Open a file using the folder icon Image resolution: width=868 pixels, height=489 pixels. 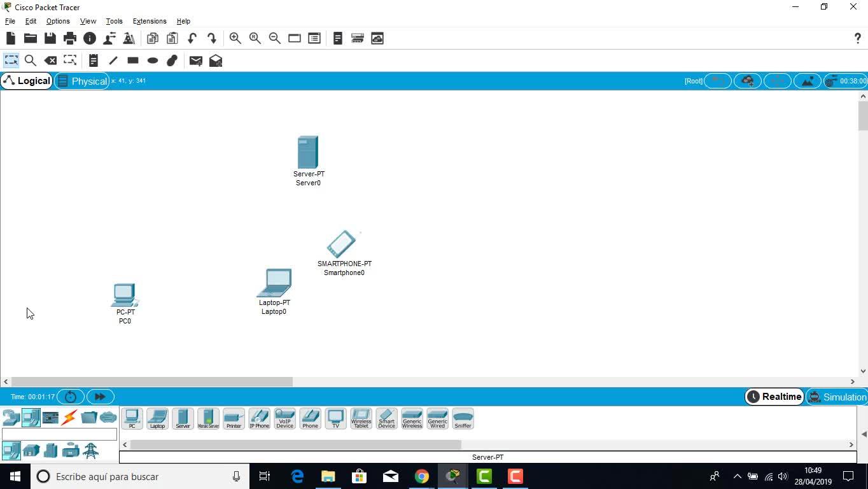click(30, 38)
